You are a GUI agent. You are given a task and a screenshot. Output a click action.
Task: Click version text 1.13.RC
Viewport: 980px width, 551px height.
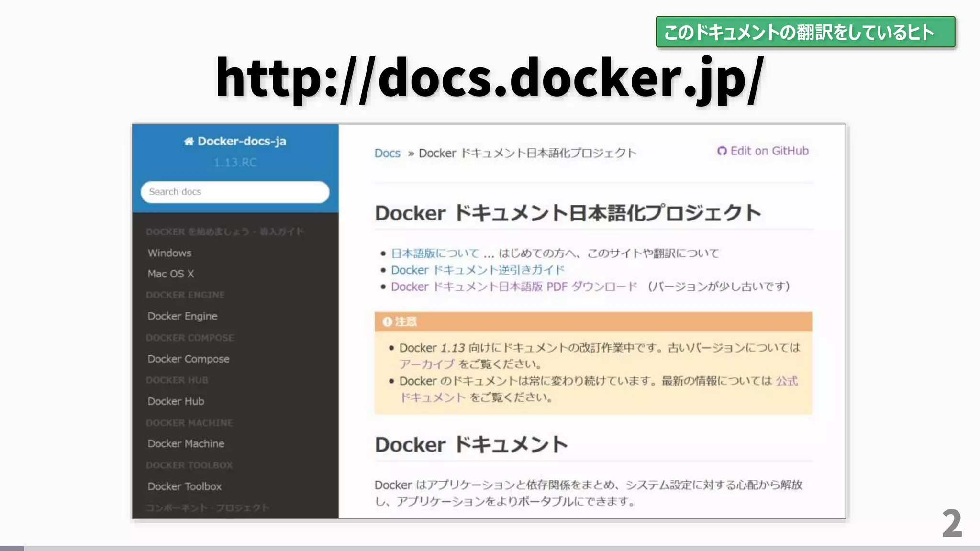[x=235, y=163]
